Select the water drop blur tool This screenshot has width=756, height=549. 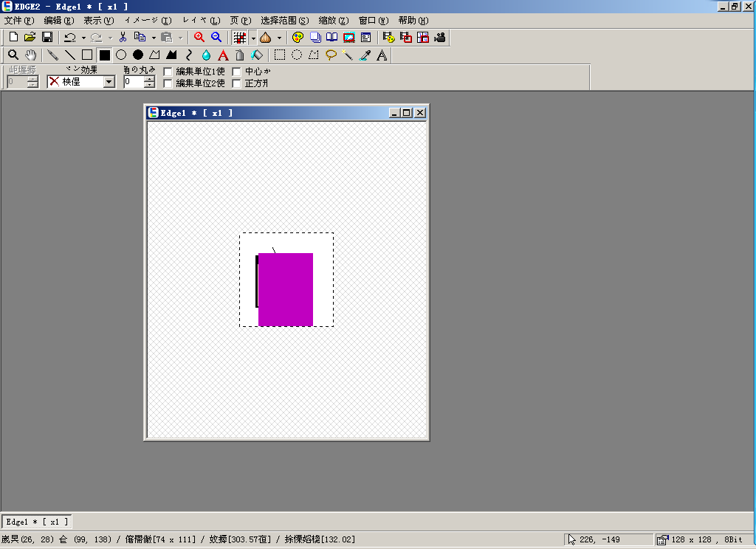pyautogui.click(x=206, y=55)
